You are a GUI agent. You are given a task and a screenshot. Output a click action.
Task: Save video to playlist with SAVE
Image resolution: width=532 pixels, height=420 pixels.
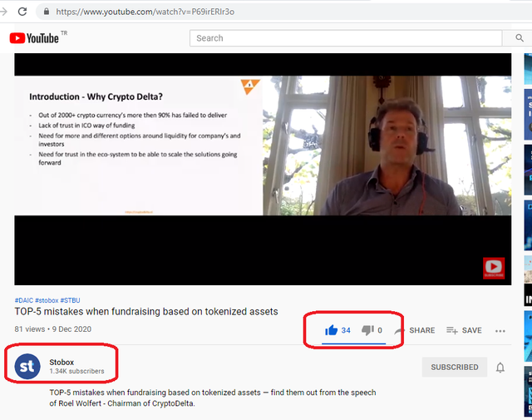(x=464, y=330)
